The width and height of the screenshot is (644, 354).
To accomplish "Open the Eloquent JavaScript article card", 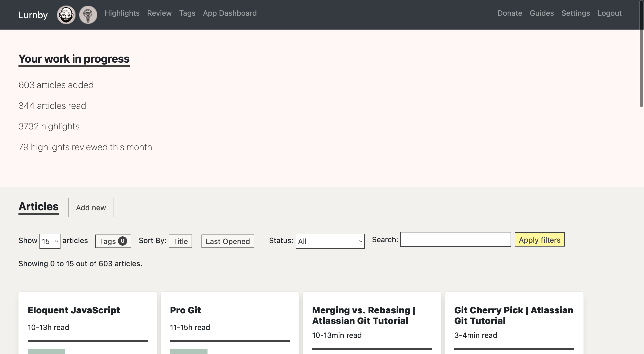I will point(74,310).
